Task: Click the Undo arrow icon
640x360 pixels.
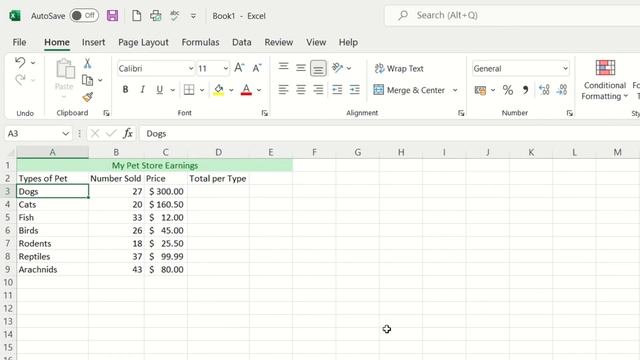Action: 20,62
